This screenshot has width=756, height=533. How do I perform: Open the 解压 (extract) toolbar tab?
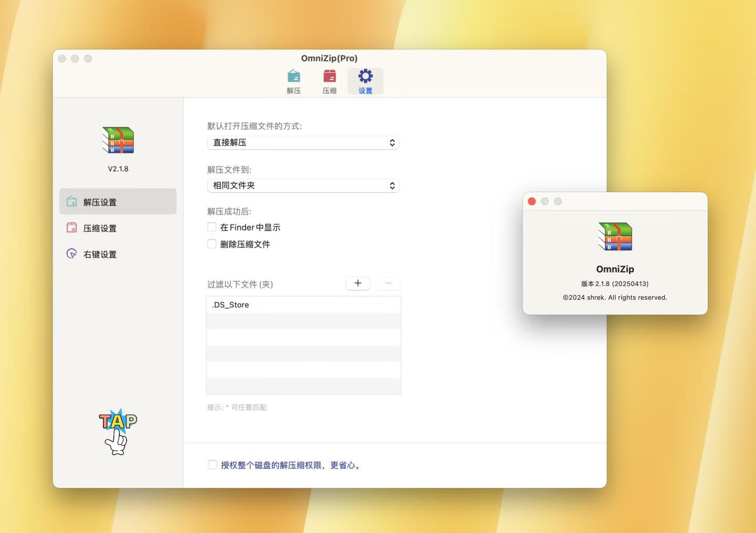click(x=293, y=81)
